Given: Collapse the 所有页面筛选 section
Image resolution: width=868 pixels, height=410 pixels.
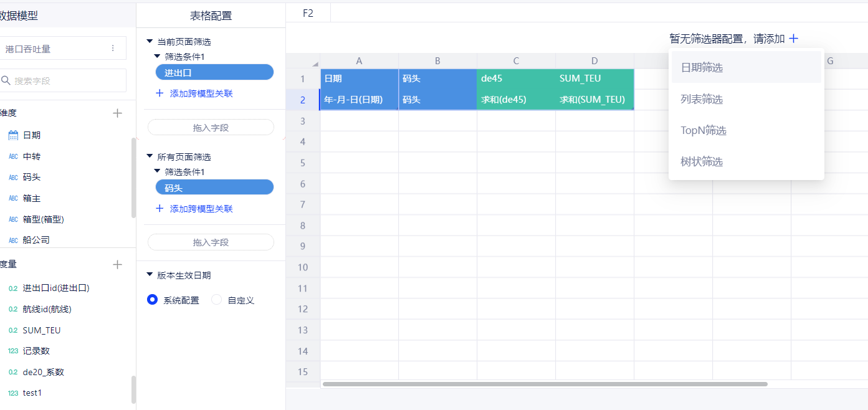Looking at the screenshot, I should point(150,156).
